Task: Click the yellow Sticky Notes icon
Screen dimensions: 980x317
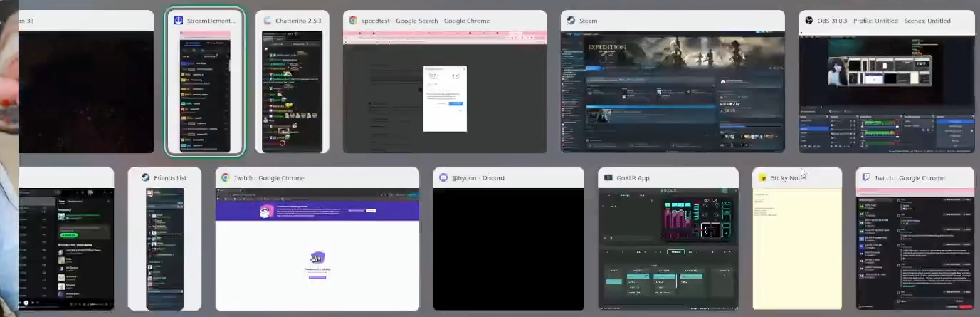Action: [x=763, y=178]
